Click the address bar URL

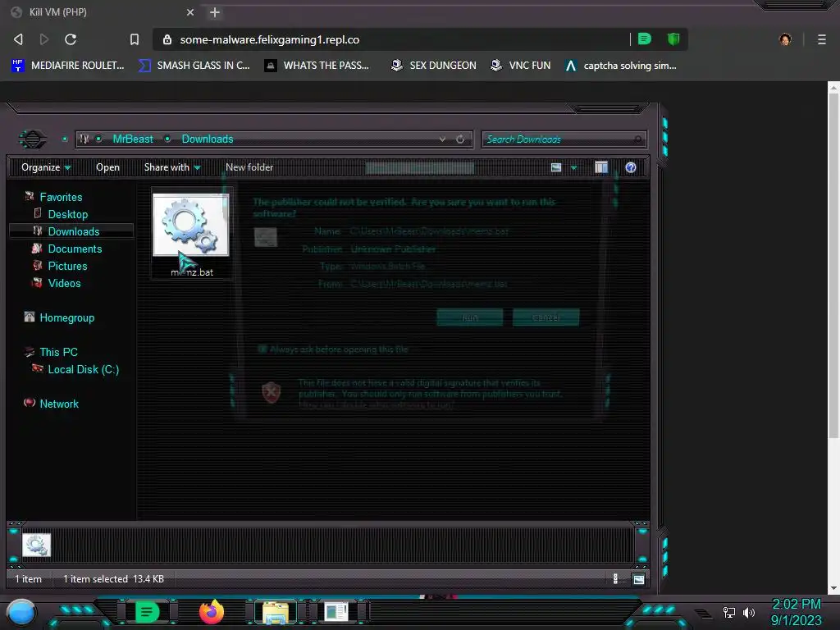coord(269,39)
